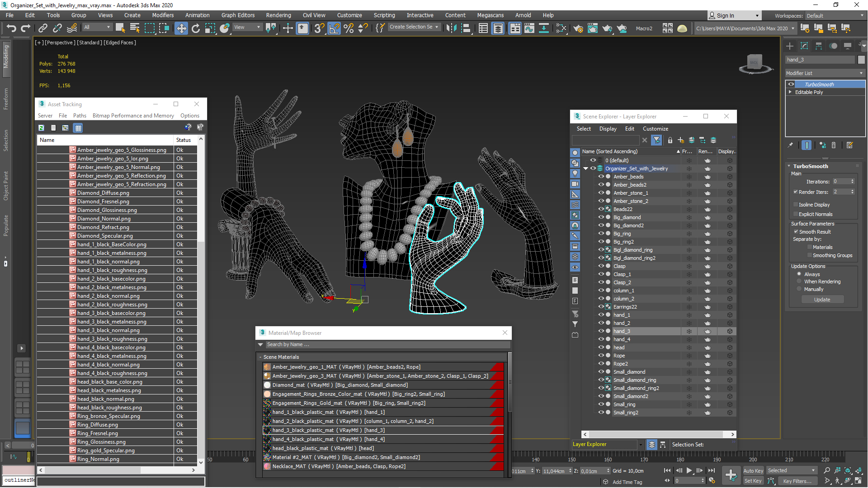Select the Select and Move tool

coord(181,28)
